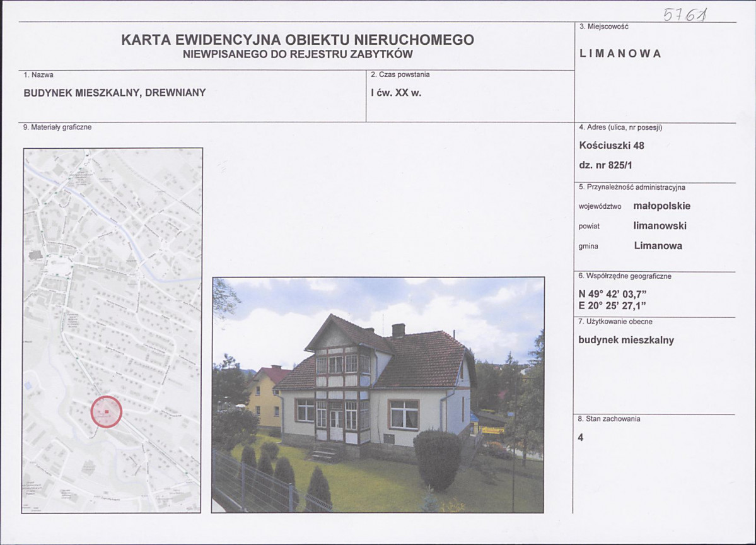Click the label 4. Adres (ulica, nr posesji)
Viewport: 756px width, 545px height.
point(620,127)
